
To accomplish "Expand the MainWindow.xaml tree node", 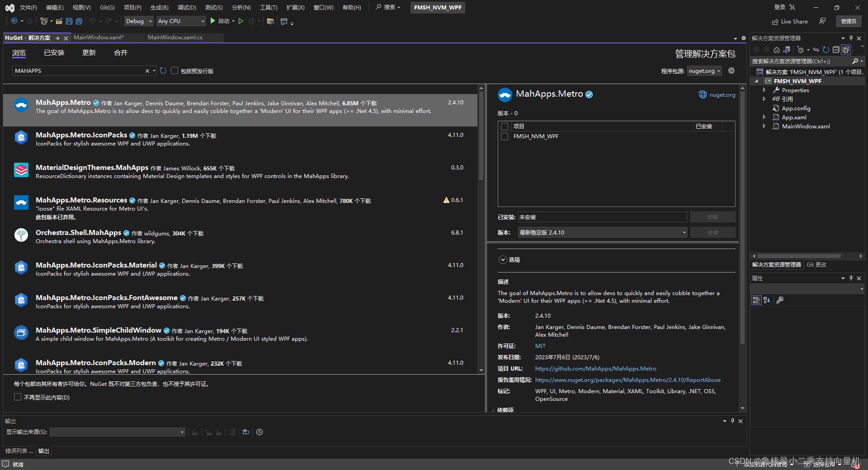I will 764,126.
